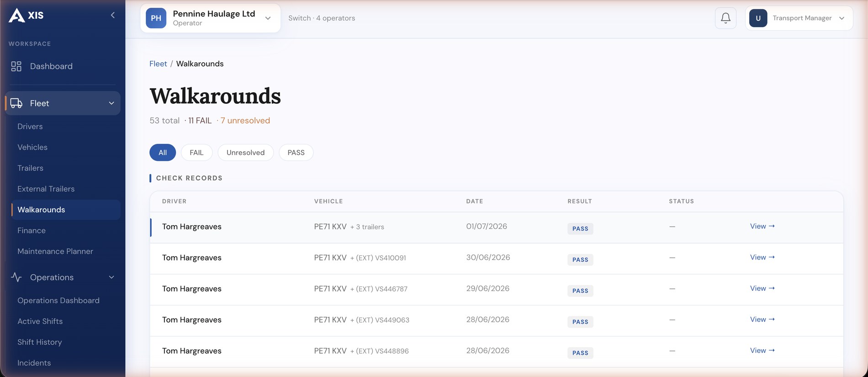868x377 pixels.
Task: Click Tom Hargreaves in the 30/06/2026 row
Action: 192,258
